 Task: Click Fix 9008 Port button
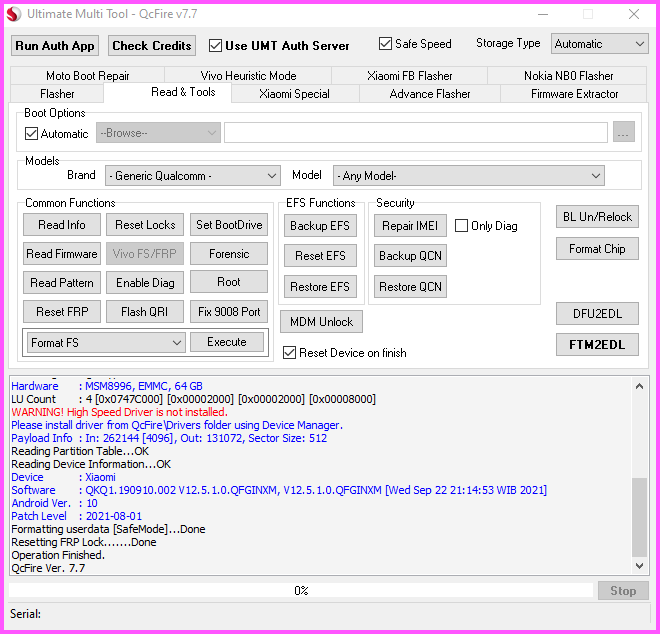(x=229, y=312)
